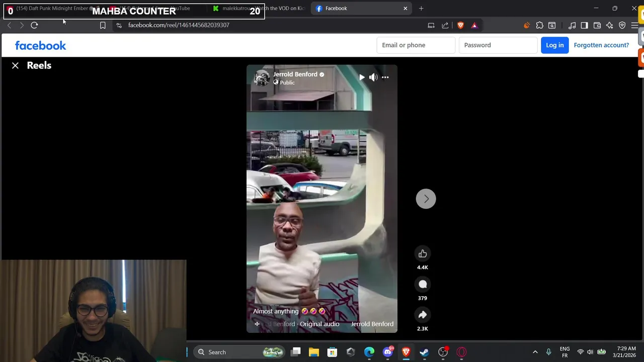Open Steam from taskbar
644x362 pixels.
pos(424,352)
